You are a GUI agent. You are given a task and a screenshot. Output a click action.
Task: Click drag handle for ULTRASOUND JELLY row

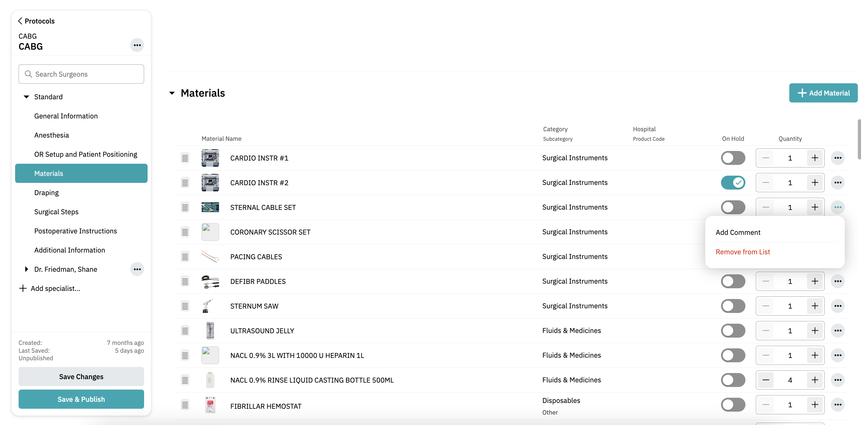tap(185, 331)
